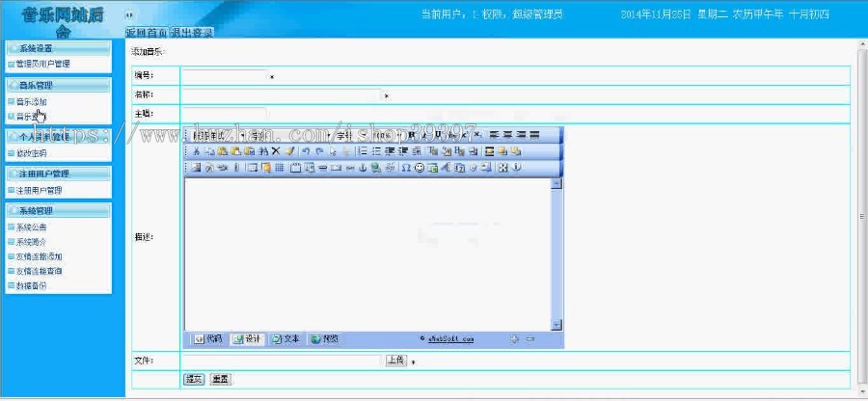The image size is (868, 401).
Task: Click the Delete X icon in editor toolbar
Action: click(276, 151)
